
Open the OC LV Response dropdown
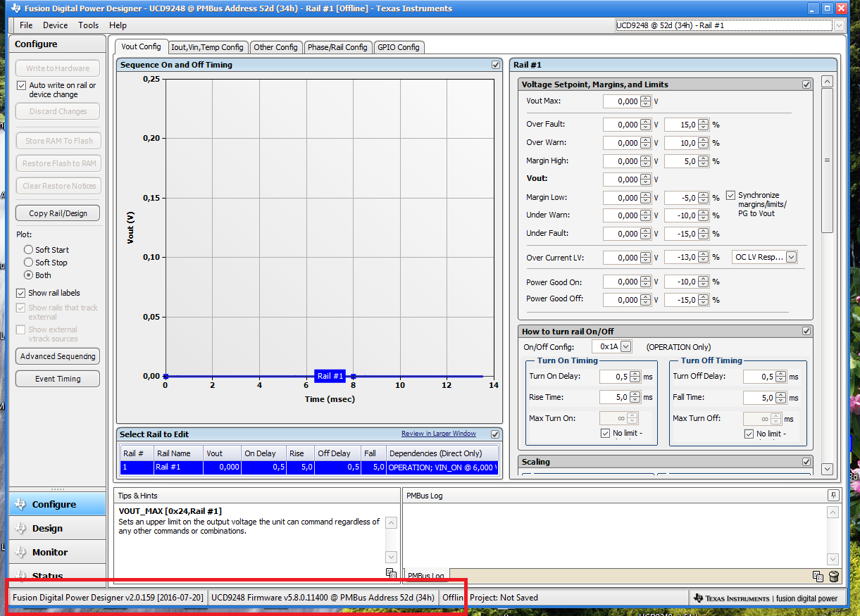tap(792, 257)
